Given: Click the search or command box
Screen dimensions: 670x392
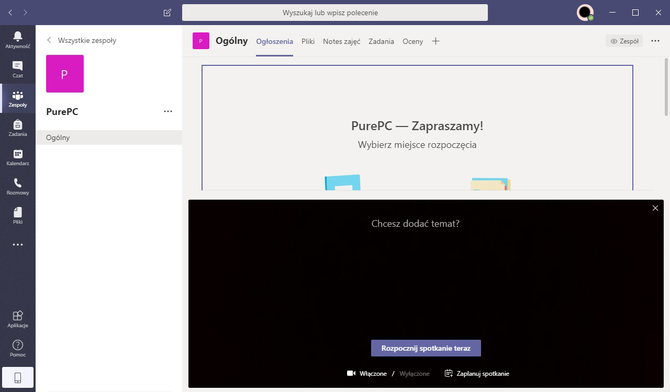Looking at the screenshot, I should 335,12.
